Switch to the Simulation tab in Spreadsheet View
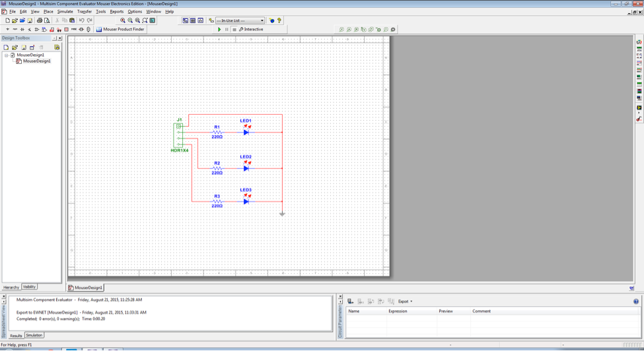This screenshot has width=644, height=351. (34, 335)
